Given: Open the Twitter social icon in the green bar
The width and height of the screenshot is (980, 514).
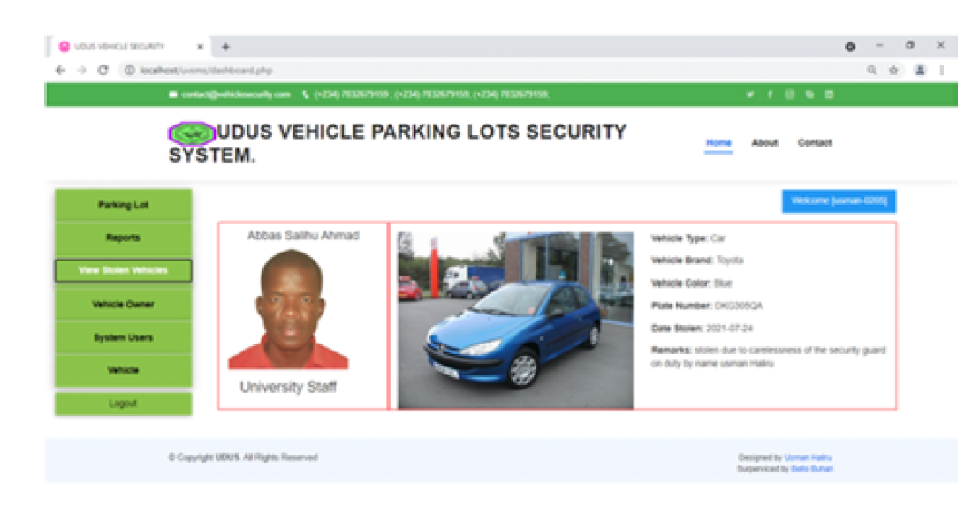Looking at the screenshot, I should [x=750, y=94].
